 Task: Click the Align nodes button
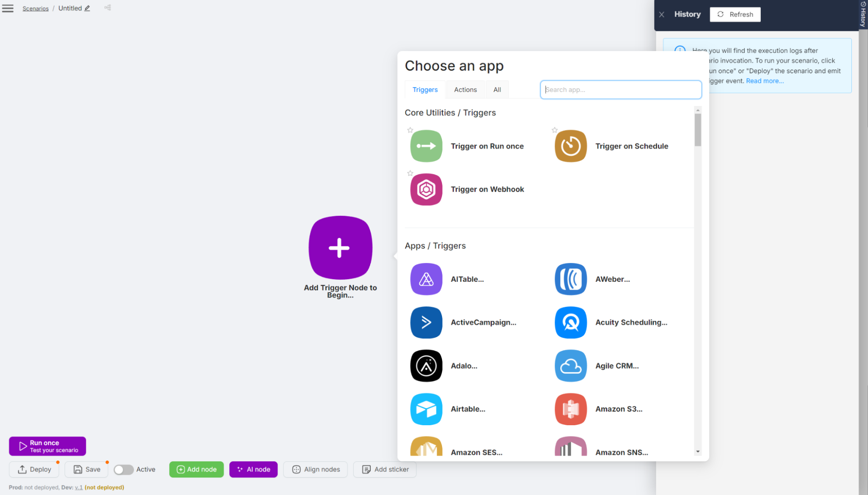pyautogui.click(x=315, y=469)
